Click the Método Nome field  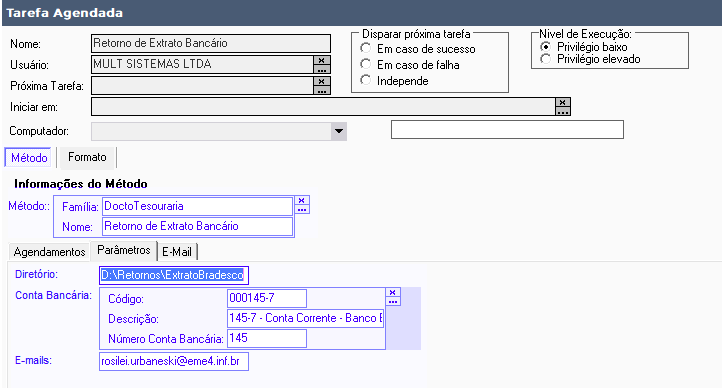tap(198, 226)
